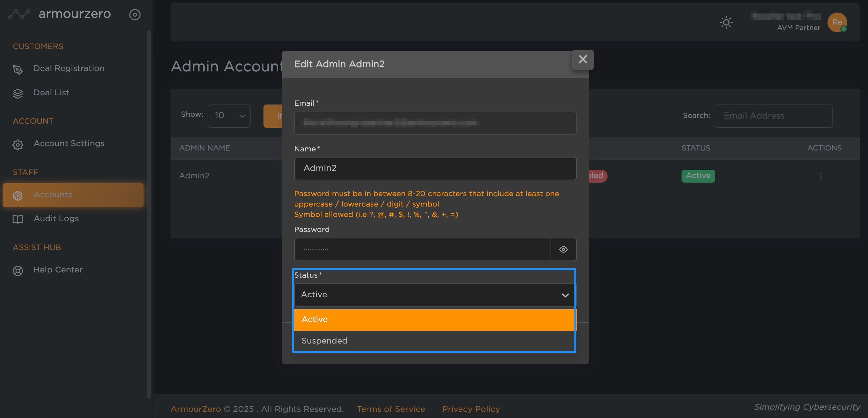This screenshot has width=868, height=418.
Task: Toggle sidebar collapse circle button
Action: coord(135,14)
